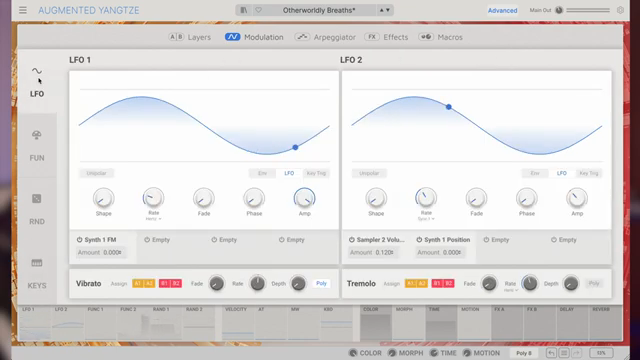Click LFO 1 Phase knob
Viewport: 640px width, 360px height.
254,198
